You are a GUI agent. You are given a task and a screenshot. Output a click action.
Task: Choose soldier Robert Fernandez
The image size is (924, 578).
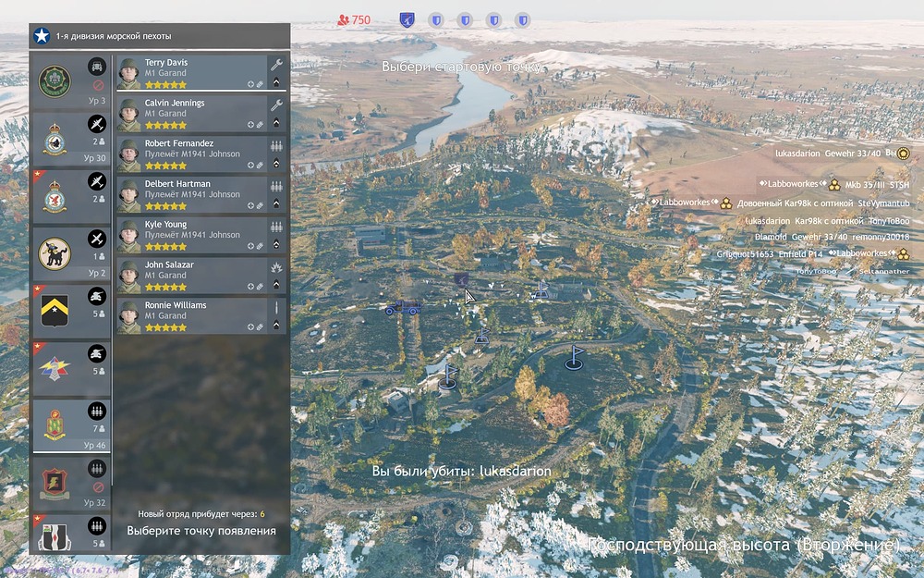point(201,154)
